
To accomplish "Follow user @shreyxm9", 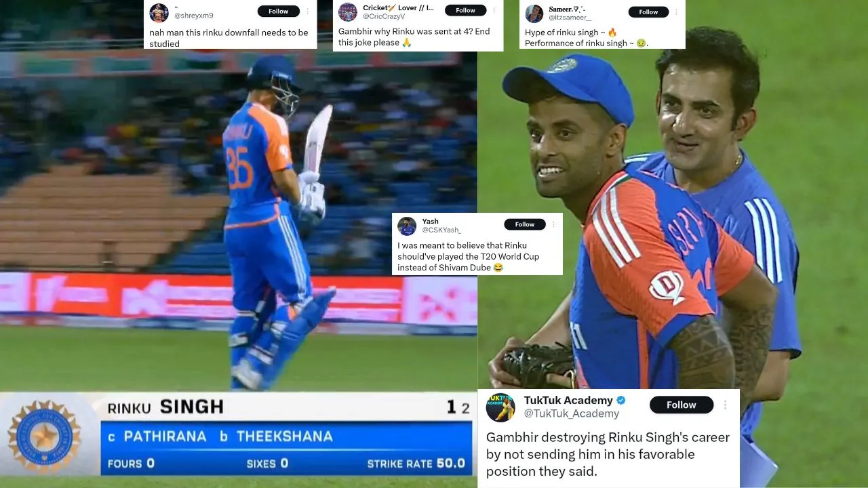I will tap(278, 11).
